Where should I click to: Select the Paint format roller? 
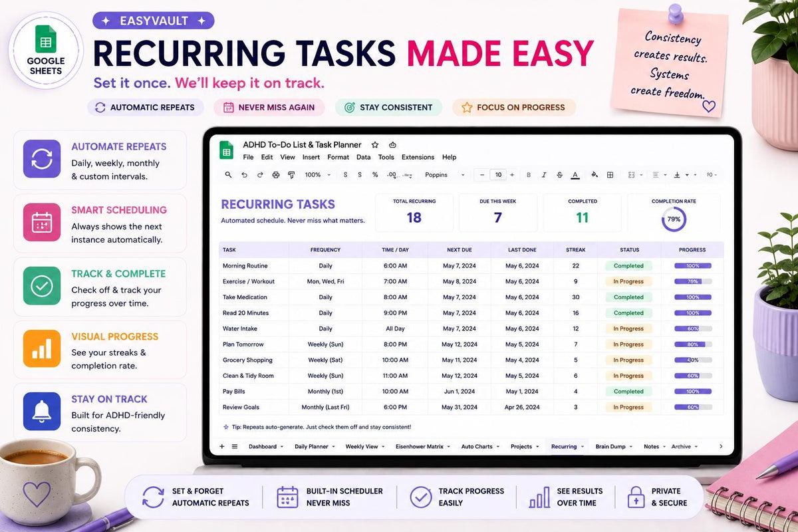point(291,175)
